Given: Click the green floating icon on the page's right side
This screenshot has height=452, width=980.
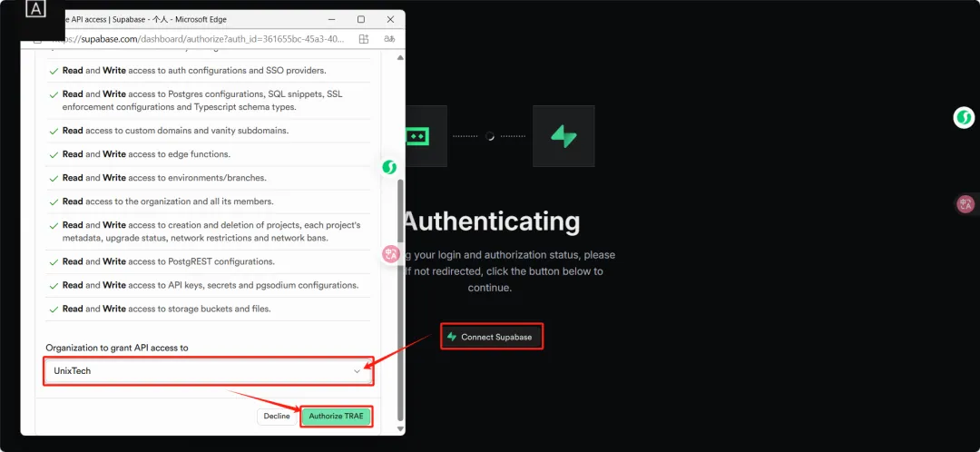Looking at the screenshot, I should pyautogui.click(x=964, y=117).
